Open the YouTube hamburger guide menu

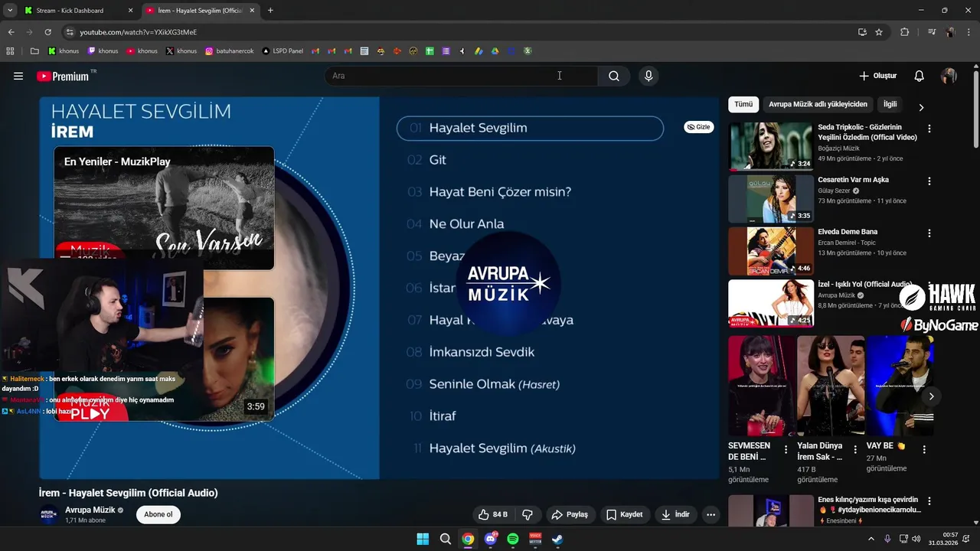pyautogui.click(x=18, y=76)
